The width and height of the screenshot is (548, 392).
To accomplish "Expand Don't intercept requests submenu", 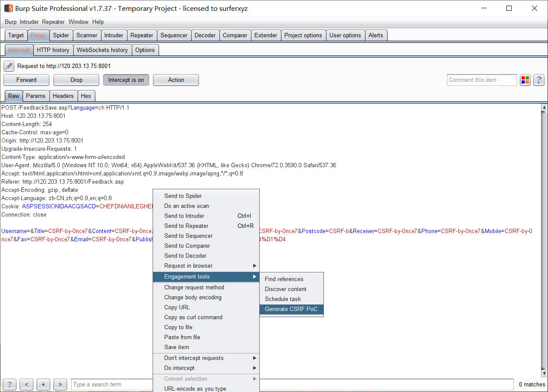I will pos(206,358).
